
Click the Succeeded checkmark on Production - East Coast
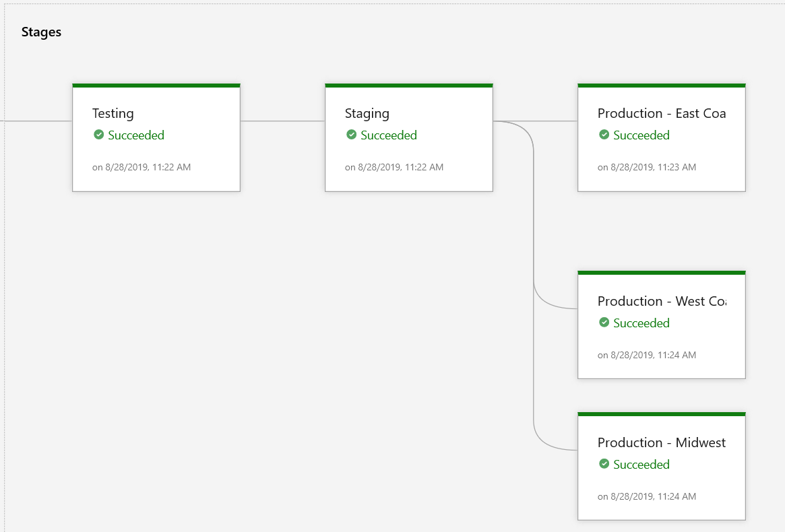(604, 135)
